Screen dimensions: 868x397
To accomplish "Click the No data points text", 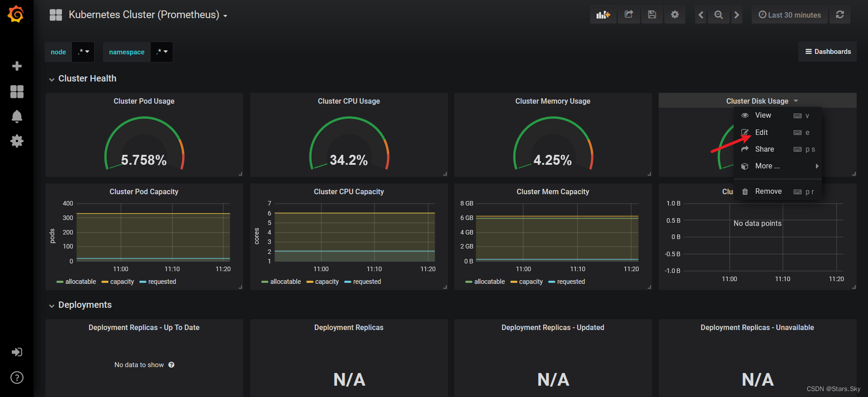I will pyautogui.click(x=757, y=224).
